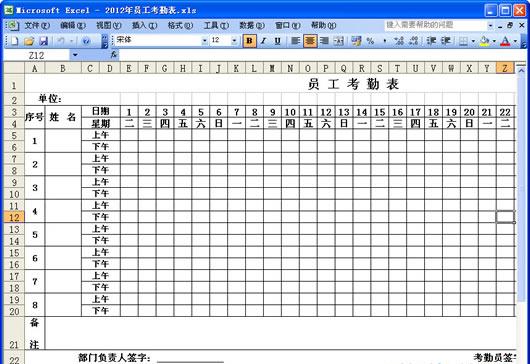Apply percent style format
Screen dimensions: 530x364
coord(370,41)
